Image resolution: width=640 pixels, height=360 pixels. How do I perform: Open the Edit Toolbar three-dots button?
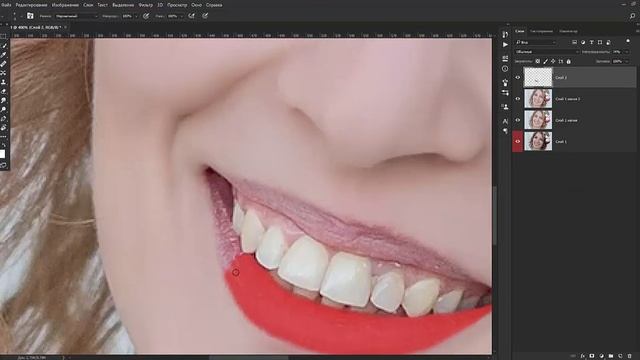pyautogui.click(x=3, y=136)
